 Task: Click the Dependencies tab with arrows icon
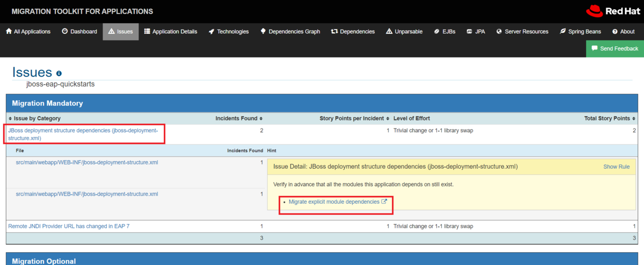[x=353, y=32]
